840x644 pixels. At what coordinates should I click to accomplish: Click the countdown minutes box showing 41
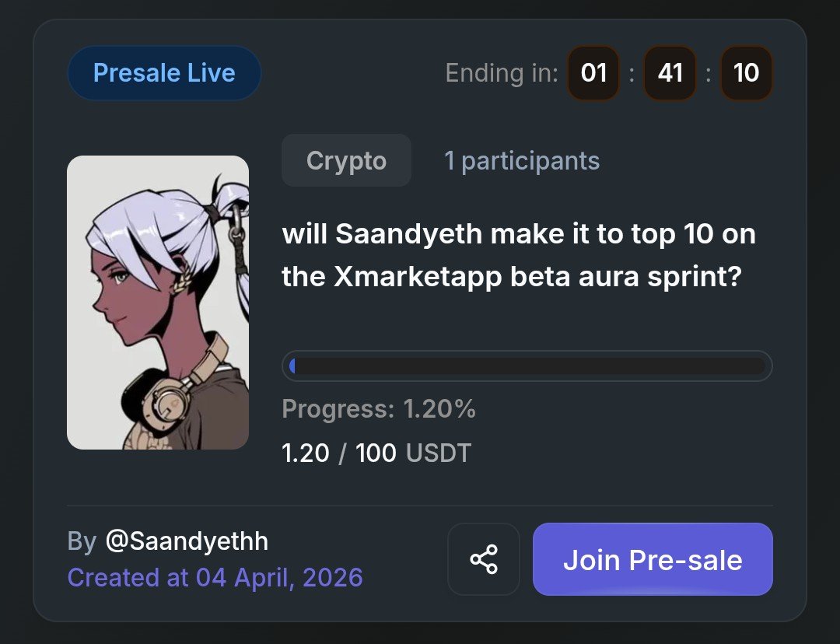[670, 73]
